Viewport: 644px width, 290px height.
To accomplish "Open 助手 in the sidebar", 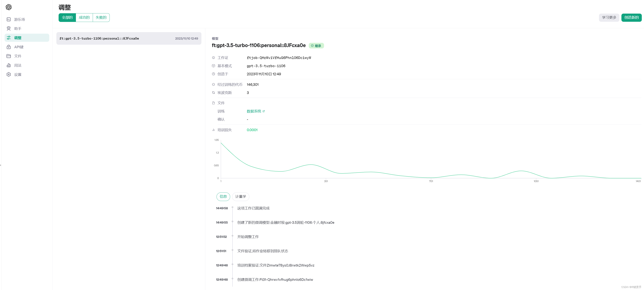I will pyautogui.click(x=27, y=29).
